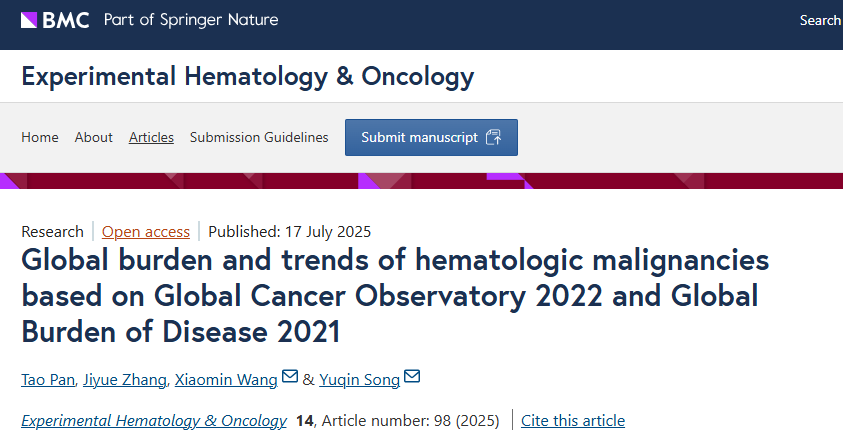
Task: Open the Open access link
Action: [146, 232]
